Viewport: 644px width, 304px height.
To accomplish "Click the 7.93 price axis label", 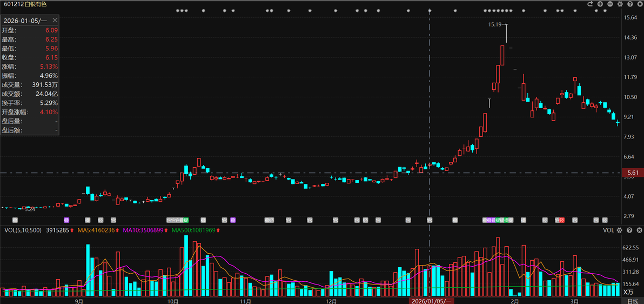I will (x=629, y=136).
